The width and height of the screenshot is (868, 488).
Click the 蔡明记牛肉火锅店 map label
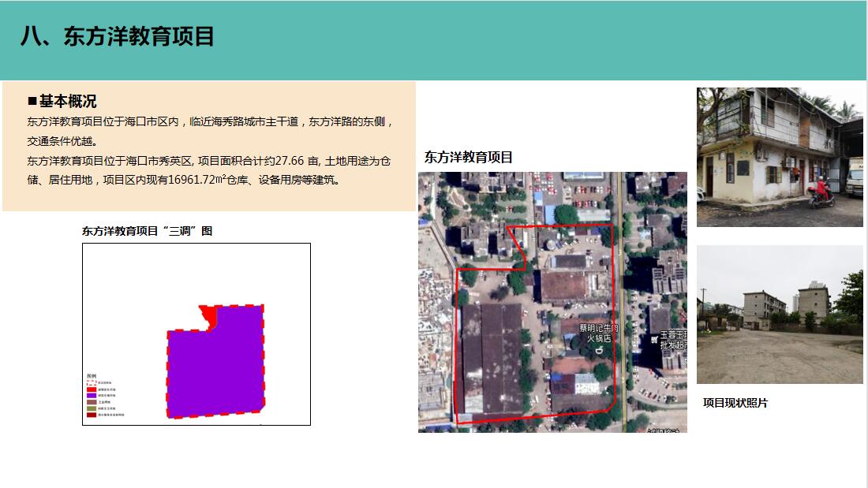coord(596,333)
